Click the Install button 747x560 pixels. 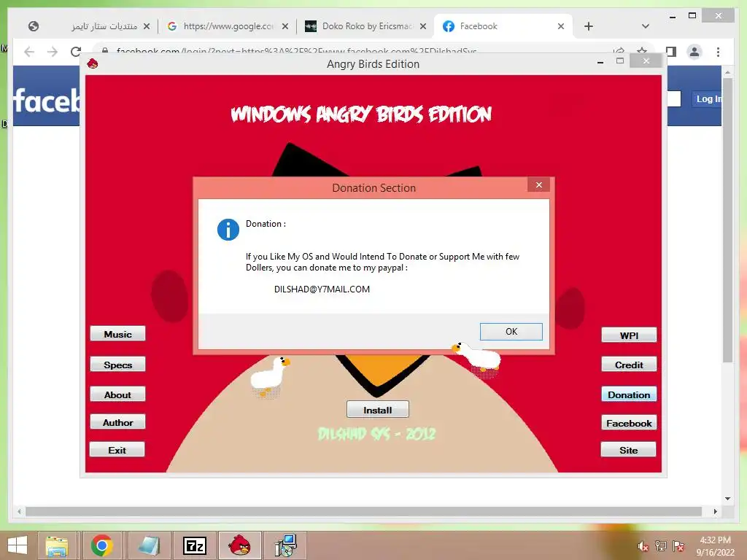coord(378,410)
